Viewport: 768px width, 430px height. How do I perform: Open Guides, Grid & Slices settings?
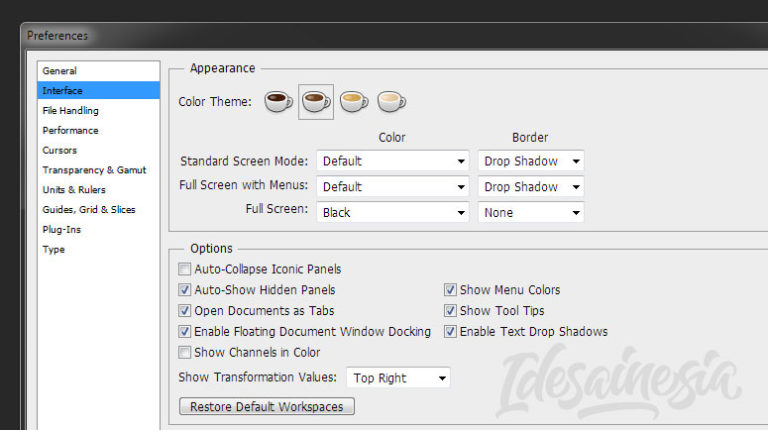point(88,210)
